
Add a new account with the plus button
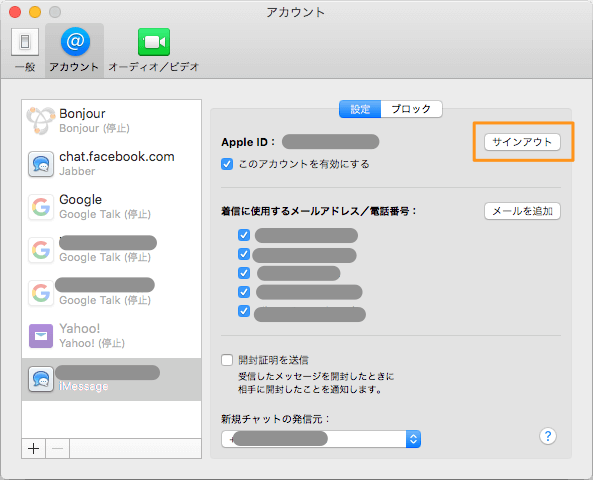point(34,449)
